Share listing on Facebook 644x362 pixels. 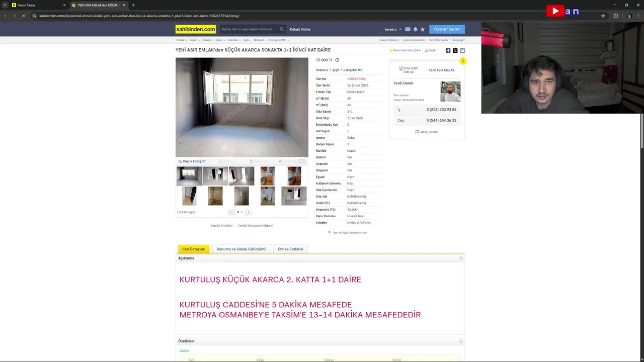tap(448, 50)
